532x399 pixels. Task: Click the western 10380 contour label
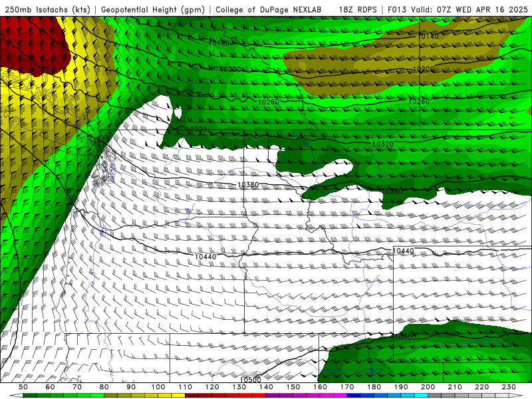(x=248, y=185)
